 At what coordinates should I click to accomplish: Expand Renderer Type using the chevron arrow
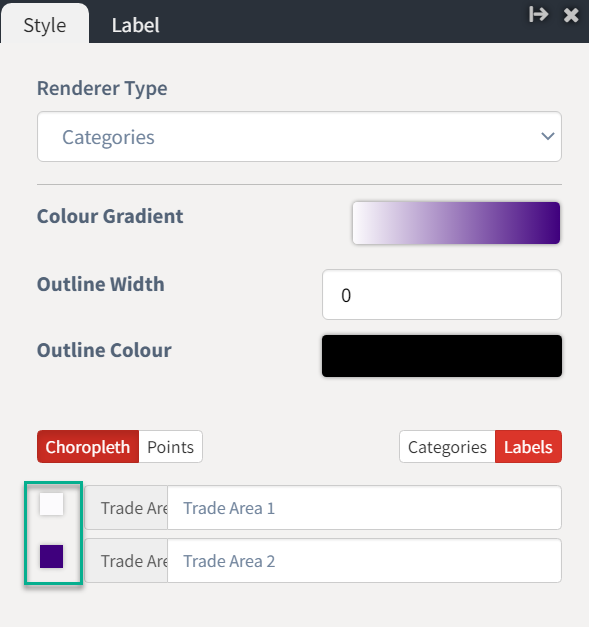(x=547, y=136)
